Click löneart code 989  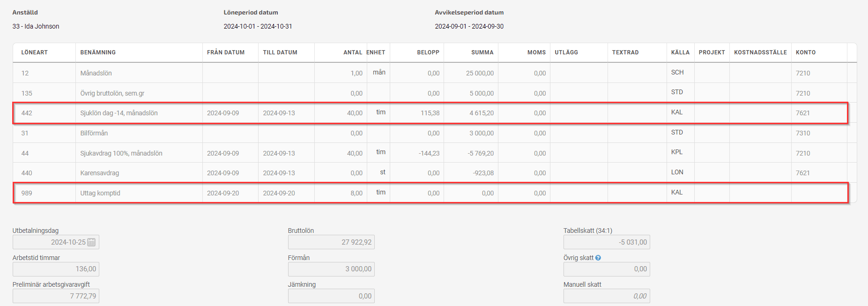(27, 193)
